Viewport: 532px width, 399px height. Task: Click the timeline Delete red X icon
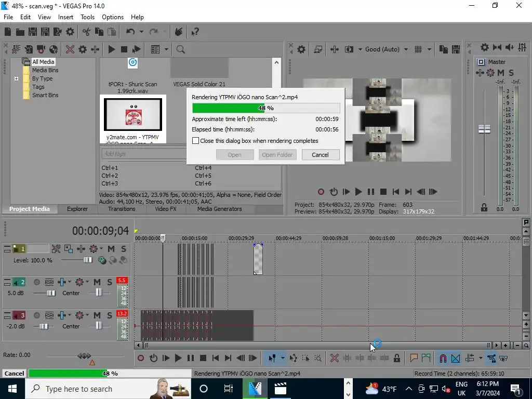pyautogui.click(x=334, y=358)
